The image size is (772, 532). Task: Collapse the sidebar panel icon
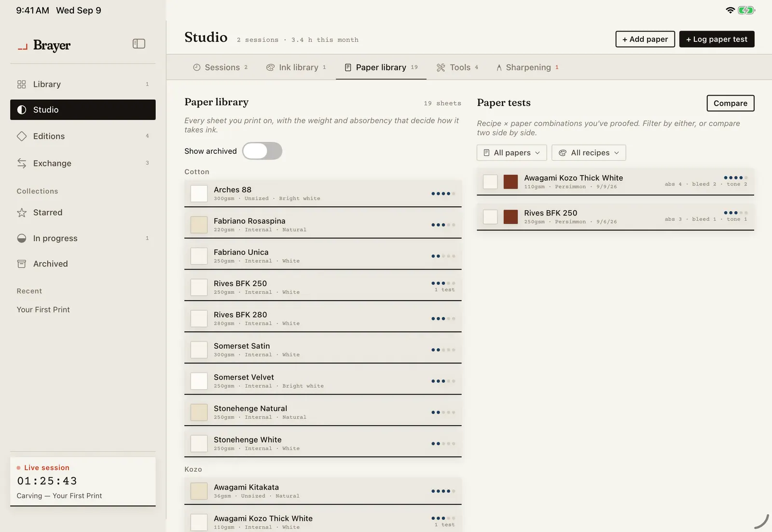(139, 44)
